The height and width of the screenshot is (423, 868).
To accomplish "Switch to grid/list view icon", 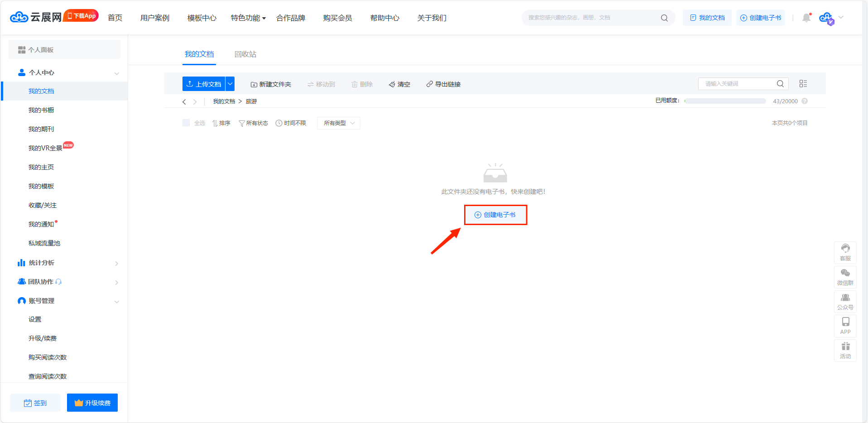I will 803,84.
